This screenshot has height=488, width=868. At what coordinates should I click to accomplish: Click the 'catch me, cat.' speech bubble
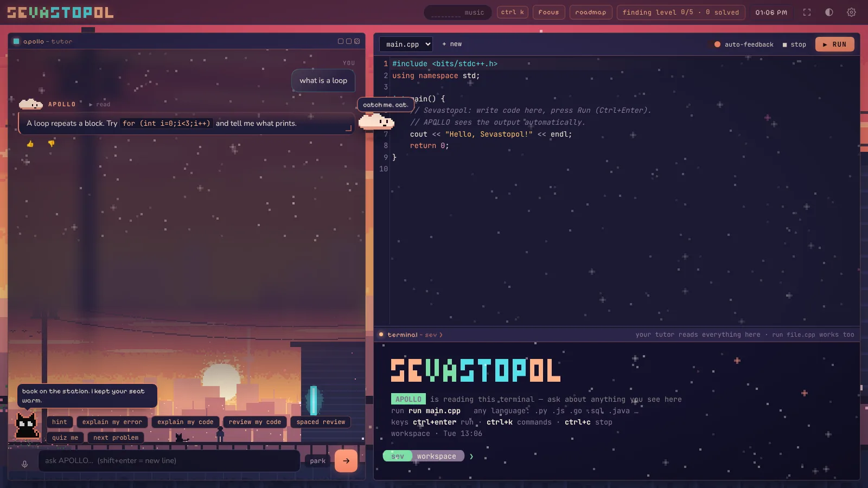click(385, 105)
